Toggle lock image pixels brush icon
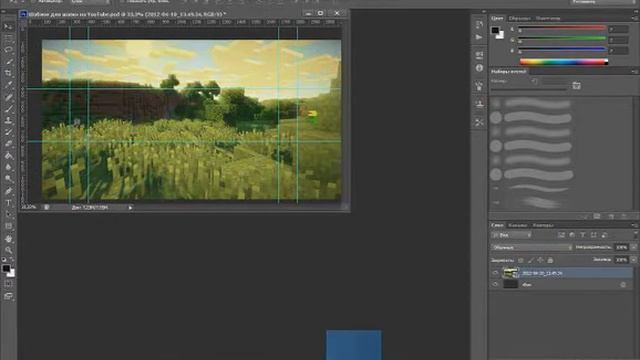 531,260
